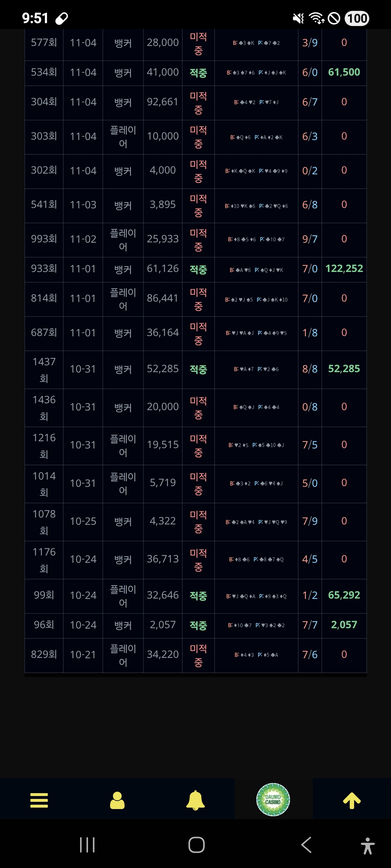The image size is (391, 868).
Task: Tap the 8/8 score result
Action: 310,369
